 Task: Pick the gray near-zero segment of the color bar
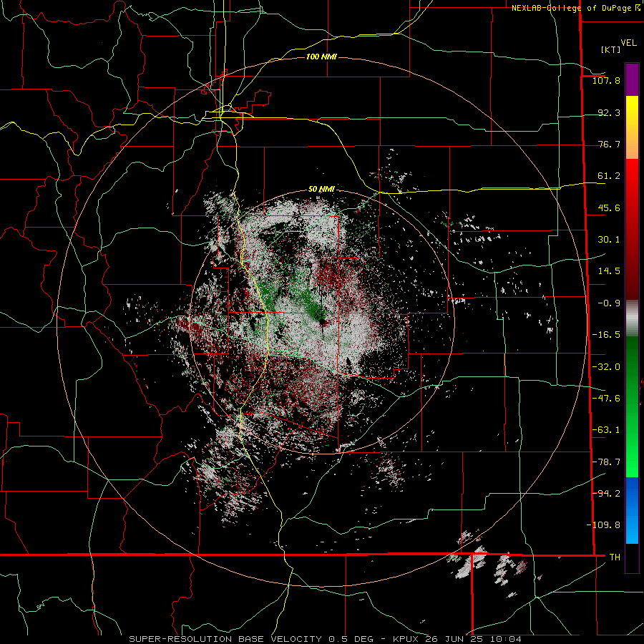point(632,318)
